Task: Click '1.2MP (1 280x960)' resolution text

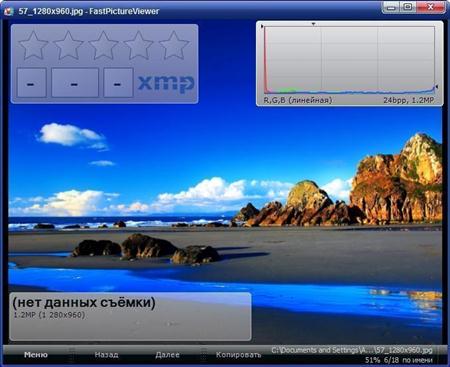Action: click(49, 315)
